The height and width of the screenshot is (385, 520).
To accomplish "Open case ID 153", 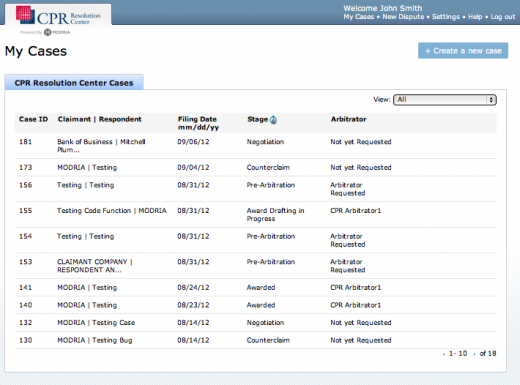I will point(25,262).
